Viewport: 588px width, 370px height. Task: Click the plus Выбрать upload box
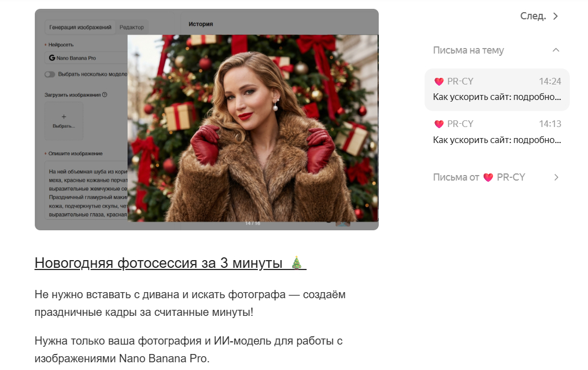point(63,121)
